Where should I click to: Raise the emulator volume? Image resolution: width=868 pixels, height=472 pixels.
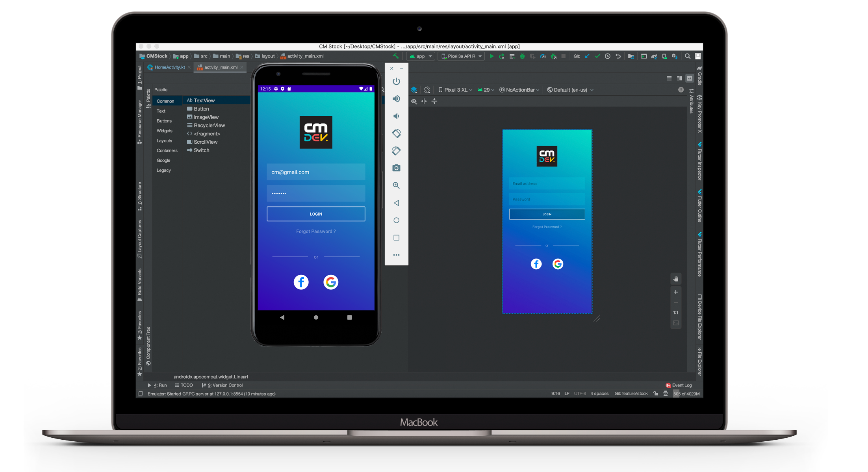396,99
